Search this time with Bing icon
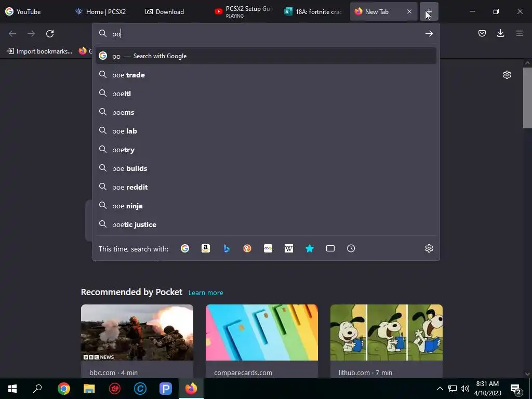This screenshot has height=399, width=532. (x=227, y=248)
